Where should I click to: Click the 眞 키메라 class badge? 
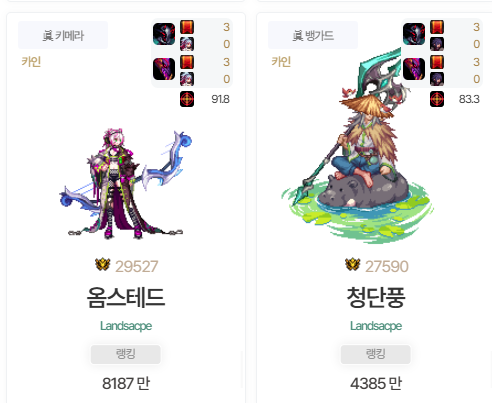point(63,35)
